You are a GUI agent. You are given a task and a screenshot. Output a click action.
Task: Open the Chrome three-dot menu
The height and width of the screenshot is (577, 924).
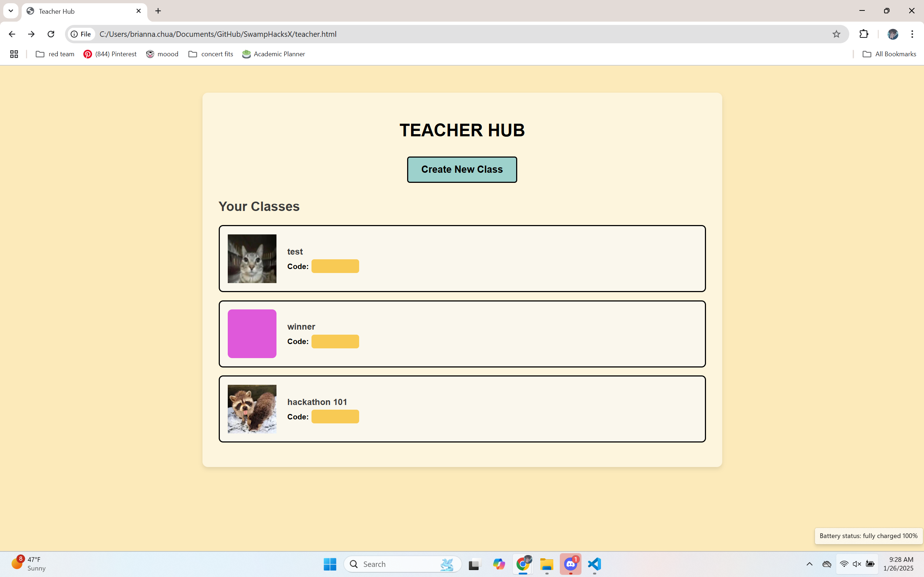point(912,34)
